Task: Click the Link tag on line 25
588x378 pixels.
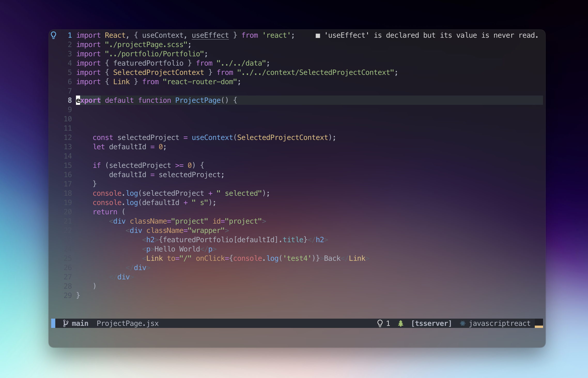Action: (154, 258)
